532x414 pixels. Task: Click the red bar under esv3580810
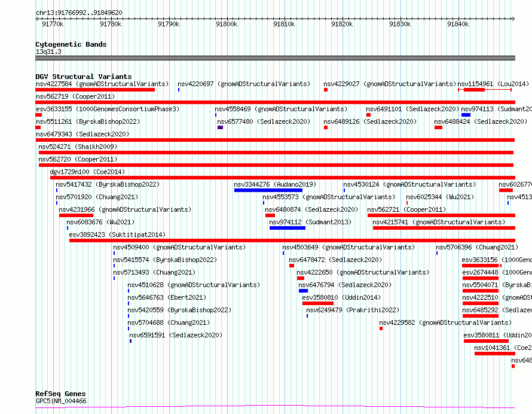point(318,303)
